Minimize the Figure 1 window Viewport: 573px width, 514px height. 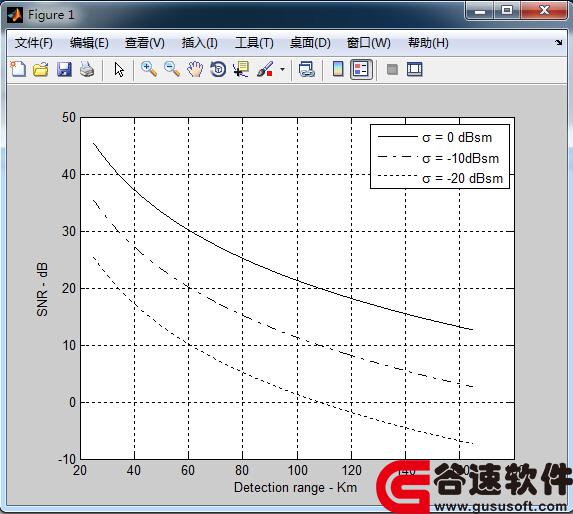[x=480, y=11]
